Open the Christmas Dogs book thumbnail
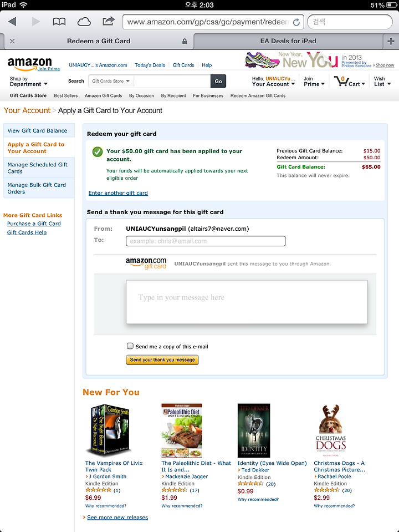 (330, 430)
